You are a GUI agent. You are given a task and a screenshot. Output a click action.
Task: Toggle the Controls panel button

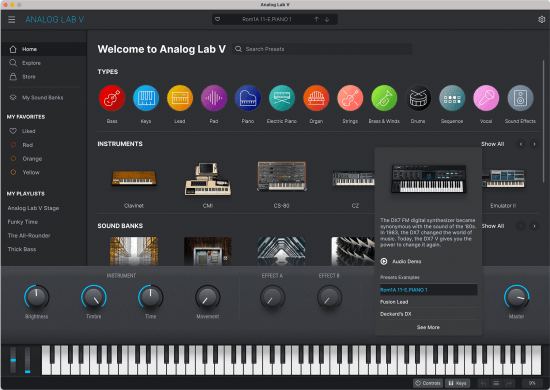pyautogui.click(x=428, y=383)
